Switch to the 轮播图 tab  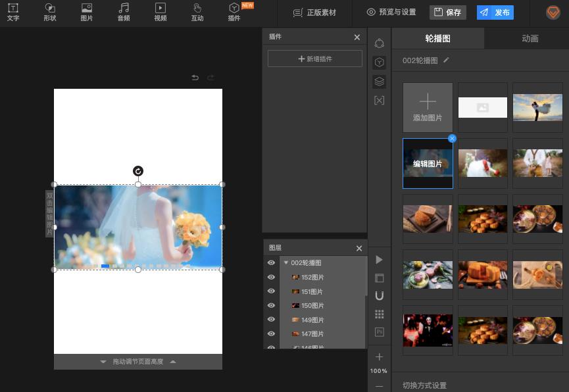pos(437,38)
